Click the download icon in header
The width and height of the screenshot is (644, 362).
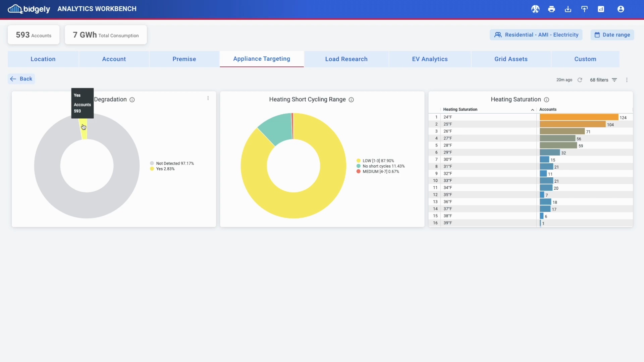568,9
